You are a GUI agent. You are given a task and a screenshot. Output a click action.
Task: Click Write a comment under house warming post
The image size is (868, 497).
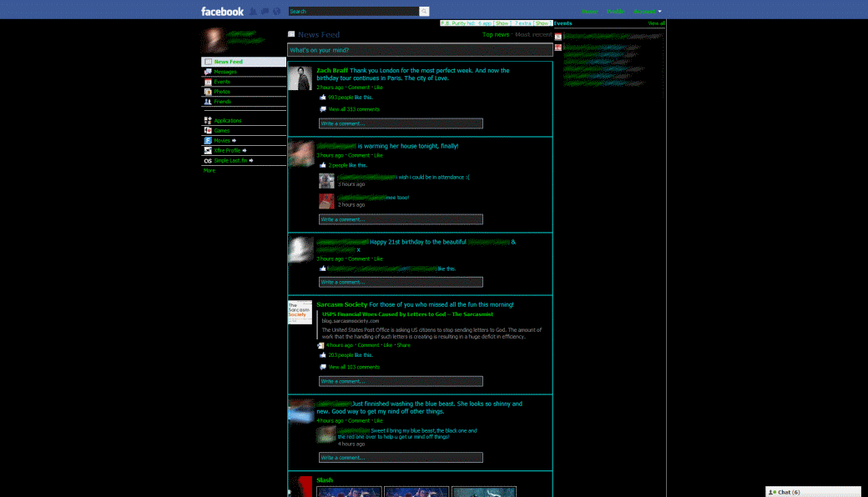tap(401, 219)
